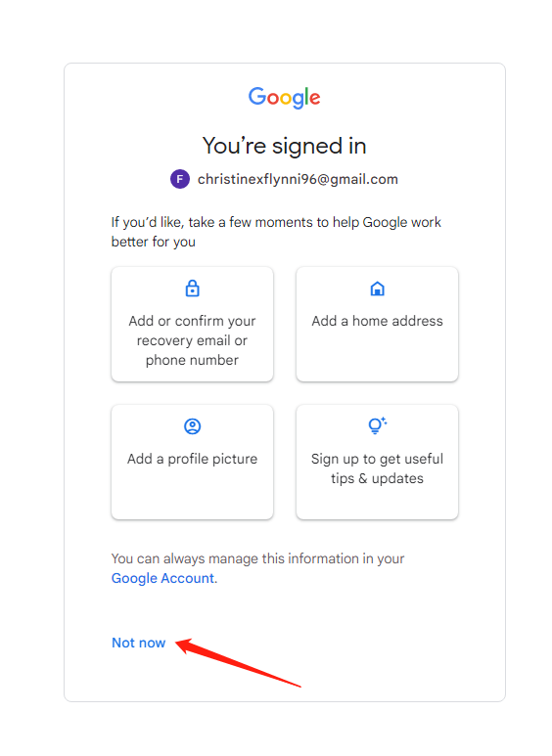
Task: Click 'You can always manage this information' text
Action: (257, 558)
